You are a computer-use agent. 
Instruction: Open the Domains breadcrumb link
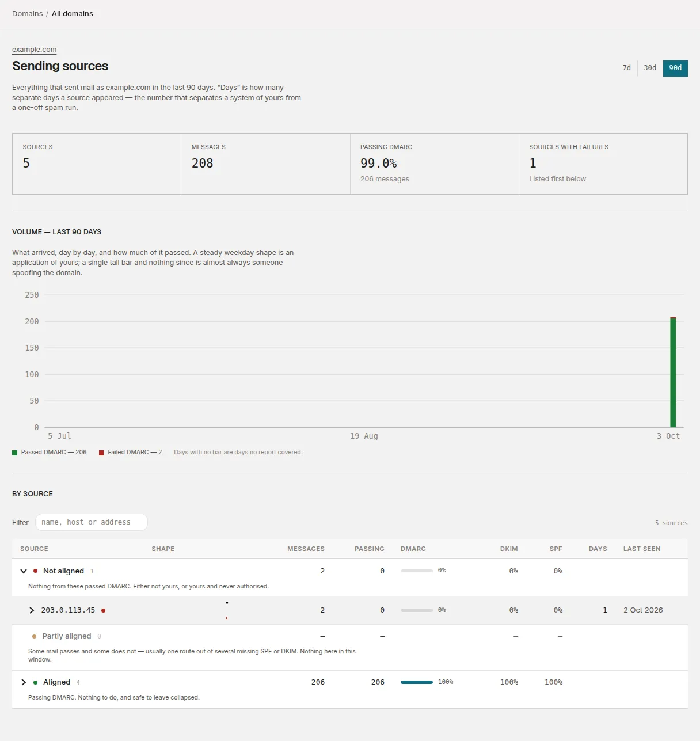(27, 14)
